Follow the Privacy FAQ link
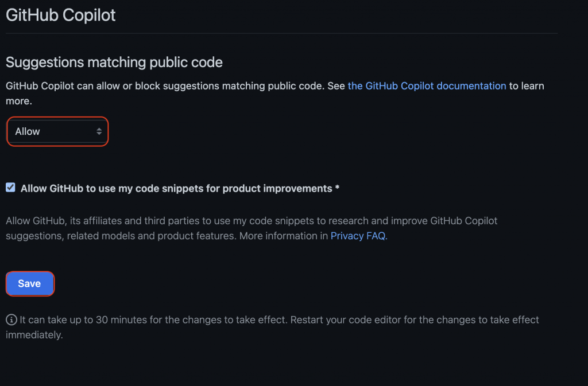 pyautogui.click(x=359, y=236)
